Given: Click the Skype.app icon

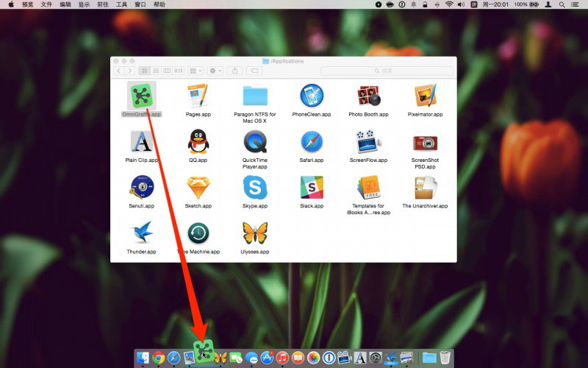Looking at the screenshot, I should (x=255, y=188).
